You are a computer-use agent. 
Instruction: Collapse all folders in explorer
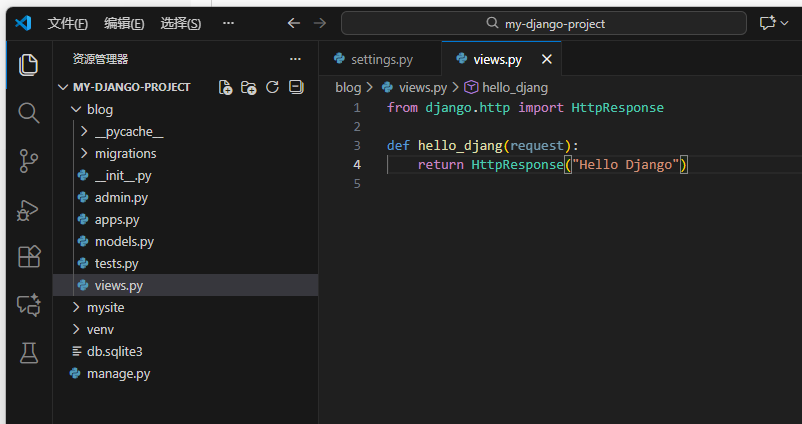click(296, 87)
